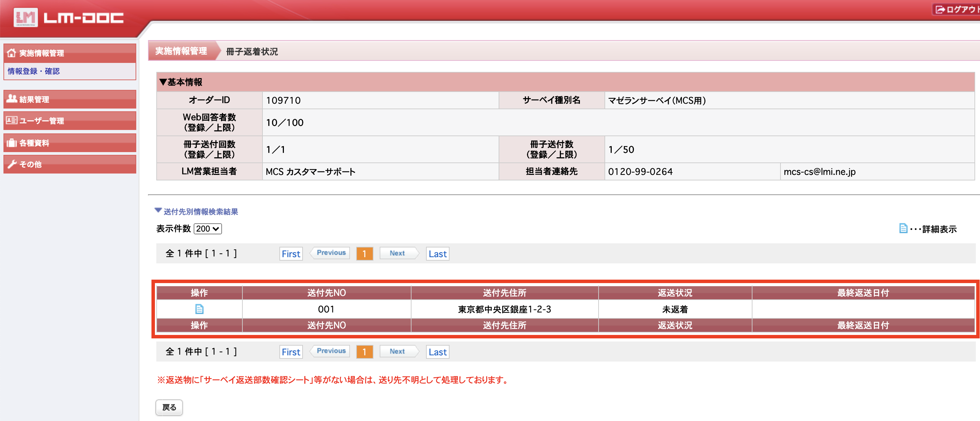
Task: Click the ID card icon for ユーザー管理
Action: 11,121
